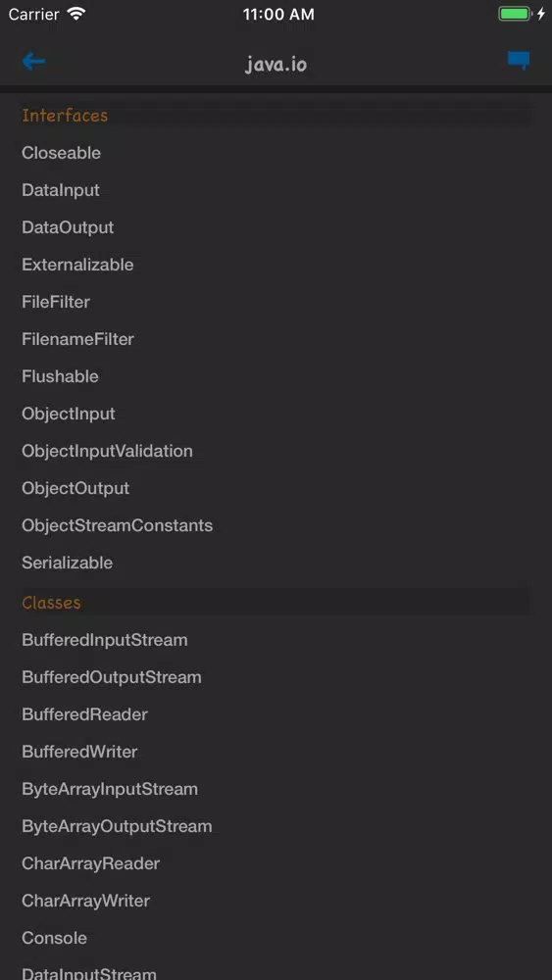Tap the Wi-Fi icon in status bar
Viewport: 552px width, 980px height.
point(76,14)
